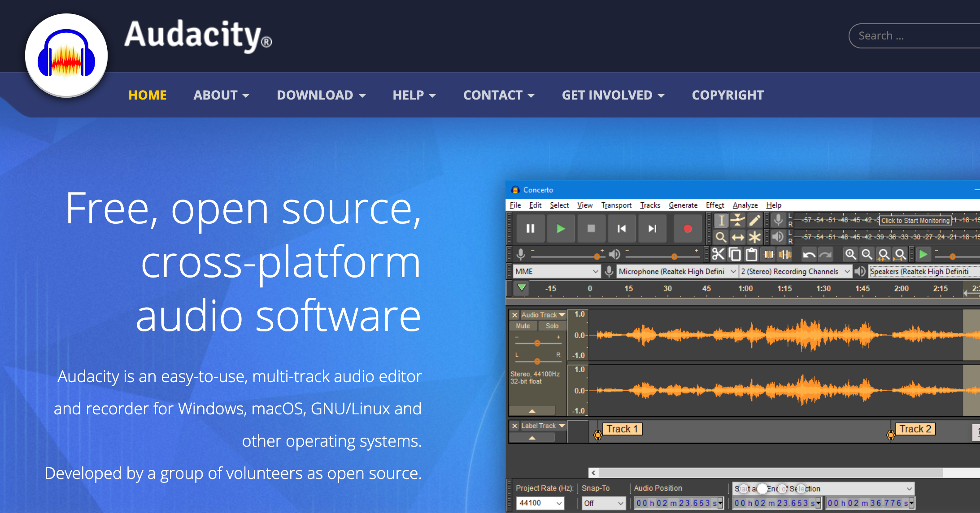The width and height of the screenshot is (980, 513).
Task: Open the Analyze menu
Action: pyautogui.click(x=745, y=205)
